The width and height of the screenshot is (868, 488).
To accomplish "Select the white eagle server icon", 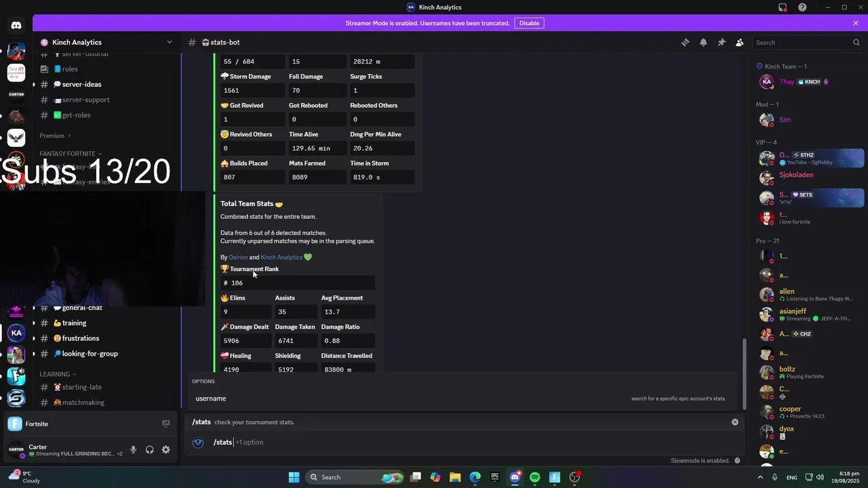I will point(16,138).
